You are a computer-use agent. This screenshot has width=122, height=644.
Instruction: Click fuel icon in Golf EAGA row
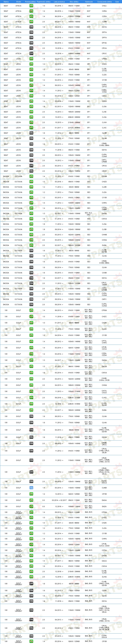[x=31, y=500]
